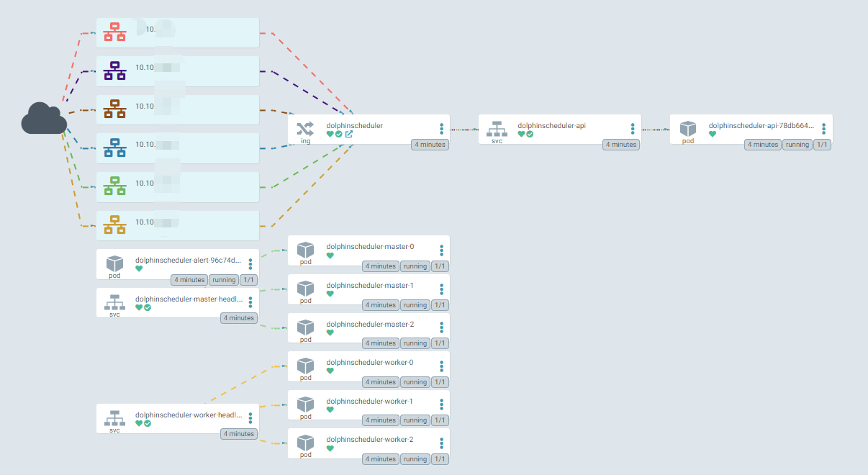The width and height of the screenshot is (868, 475).
Task: Click the dolphinscheduler-master-headless service icon
Action: 114,302
